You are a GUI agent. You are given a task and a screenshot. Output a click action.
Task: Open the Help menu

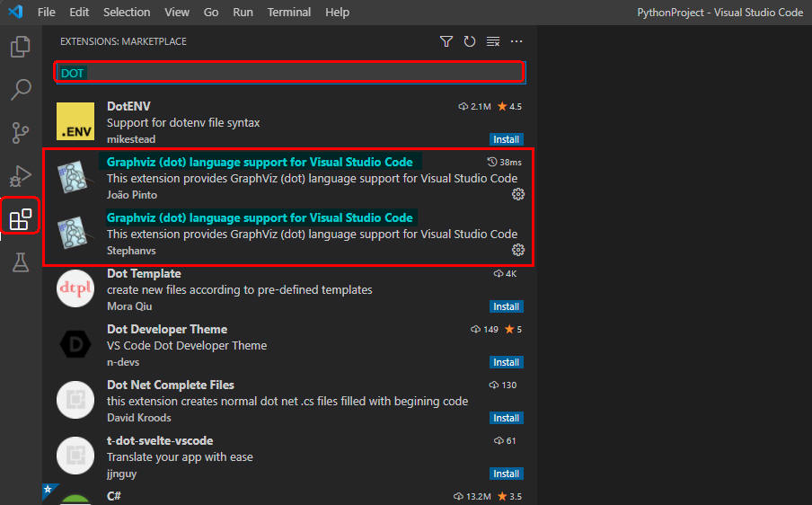pos(337,12)
